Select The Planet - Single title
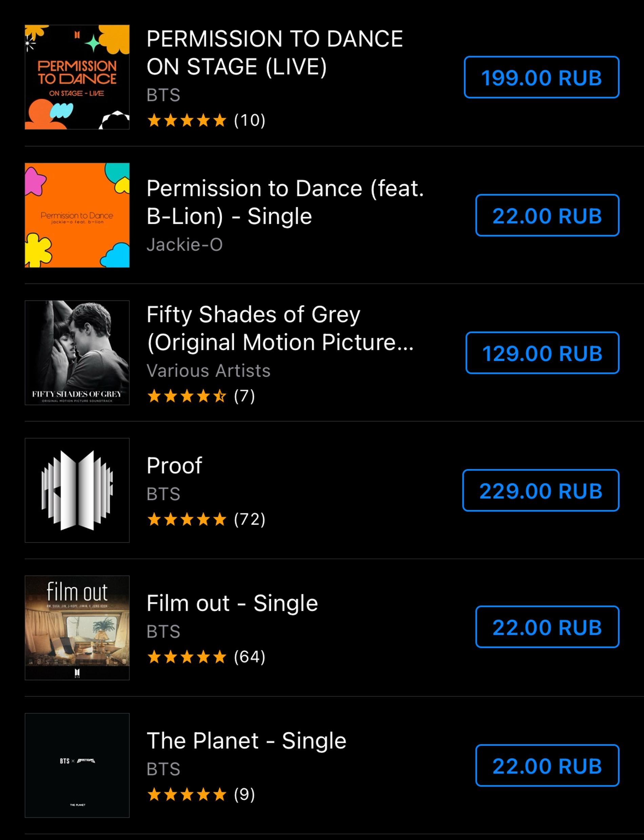 (x=246, y=741)
